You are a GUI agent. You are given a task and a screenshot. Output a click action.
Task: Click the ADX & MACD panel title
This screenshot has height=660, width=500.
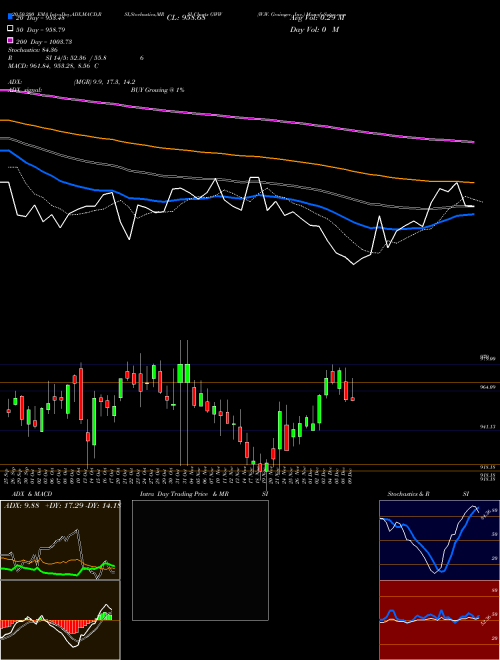point(32,494)
